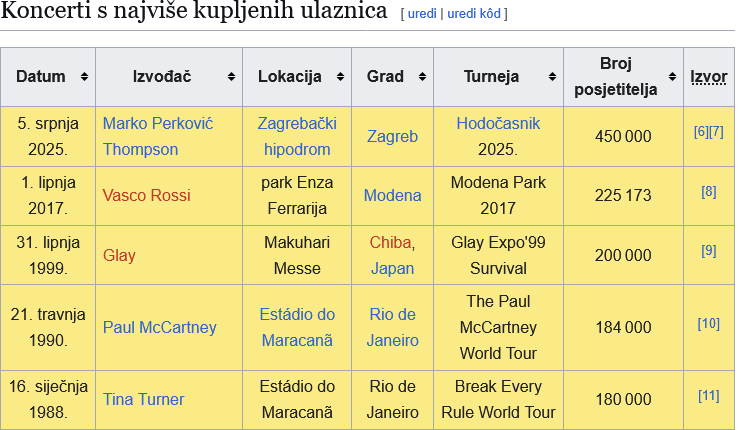This screenshot has width=739, height=430.
Task: Sort table by Izvođač column arrows
Action: tap(231, 76)
